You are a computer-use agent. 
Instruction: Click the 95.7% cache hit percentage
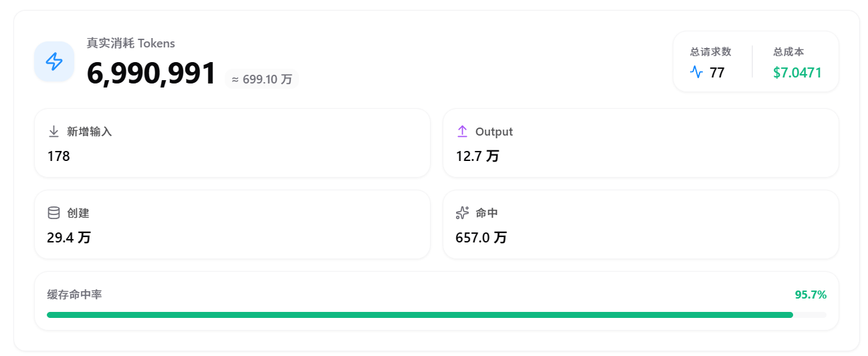(x=810, y=295)
